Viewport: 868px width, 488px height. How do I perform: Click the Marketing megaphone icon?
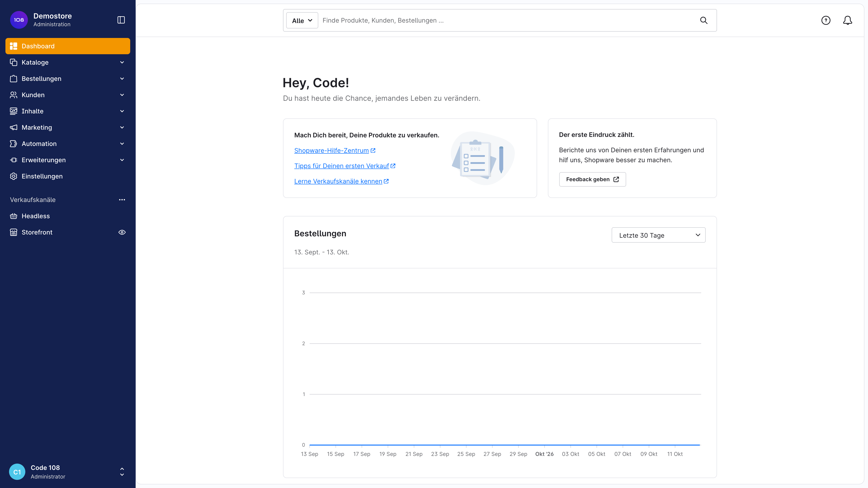pos(14,127)
